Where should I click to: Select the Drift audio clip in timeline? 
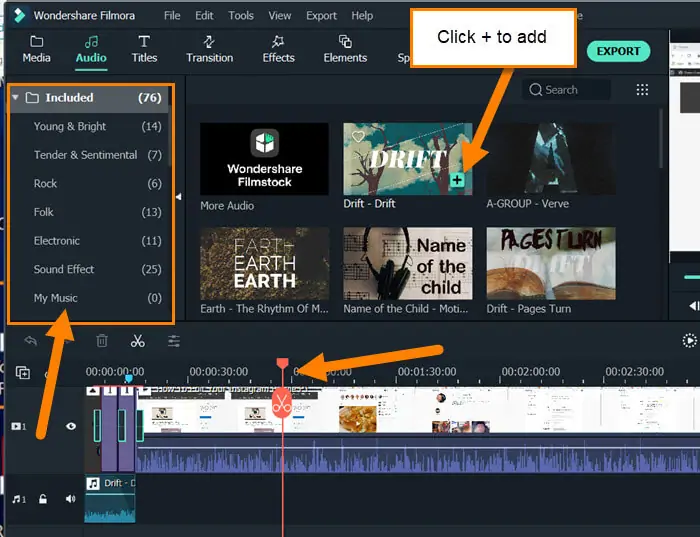click(110, 500)
